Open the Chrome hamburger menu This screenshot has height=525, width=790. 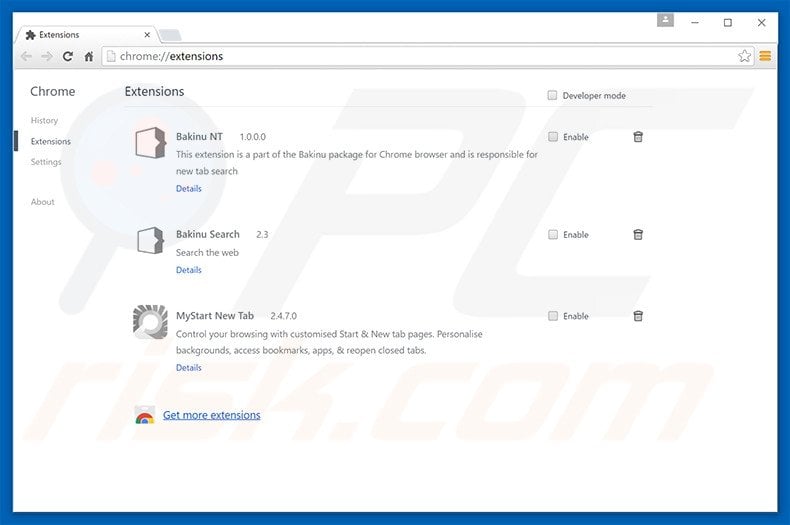click(765, 56)
